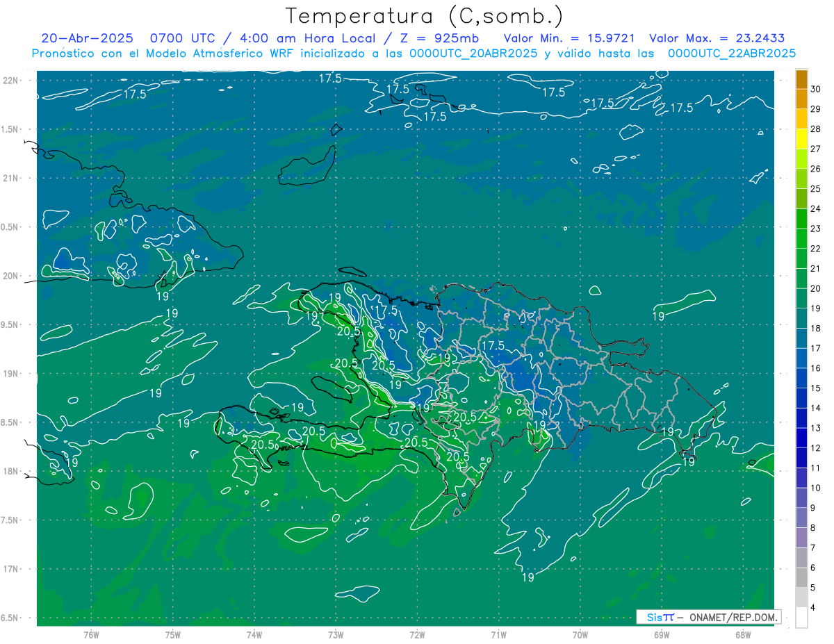Click the "16" value on the color scale
The height and width of the screenshot is (644, 834).
[816, 368]
